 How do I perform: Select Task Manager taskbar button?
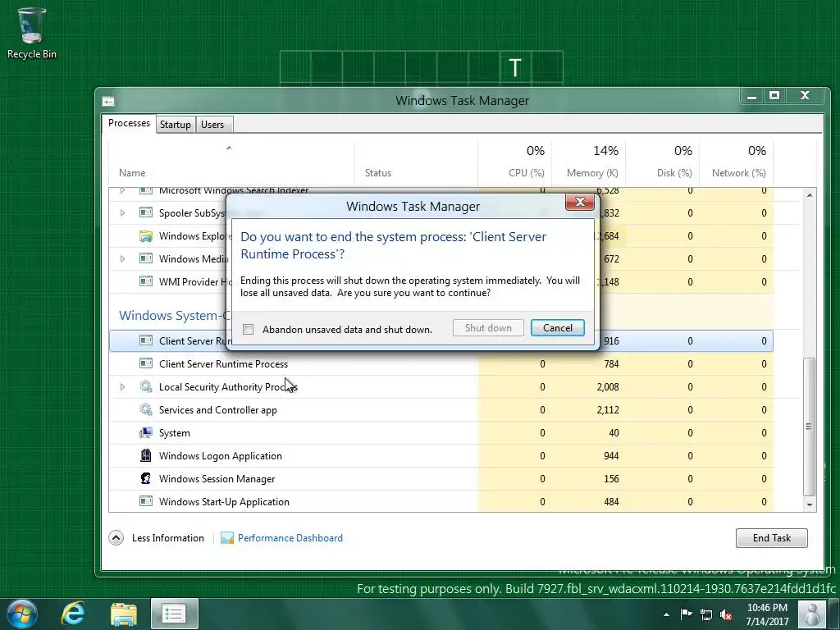(174, 614)
